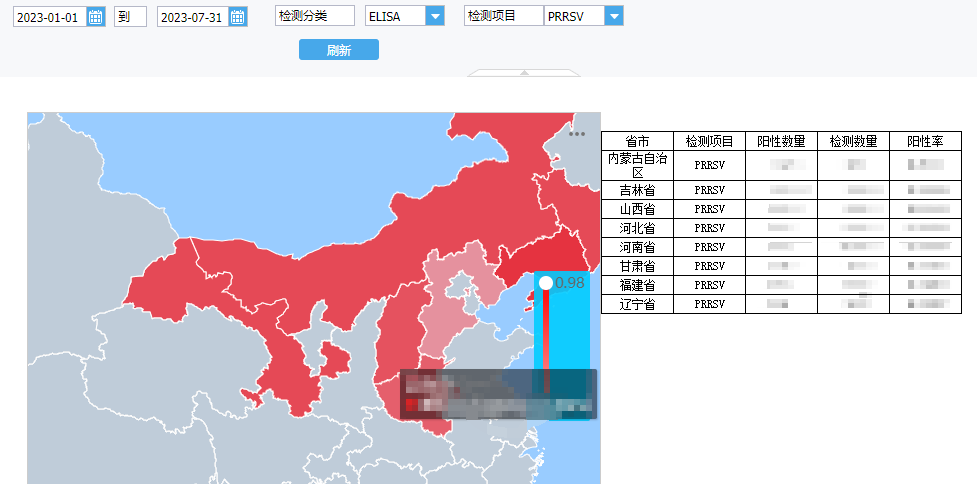Click the 0.98 slider handle on the map legend

tap(546, 283)
